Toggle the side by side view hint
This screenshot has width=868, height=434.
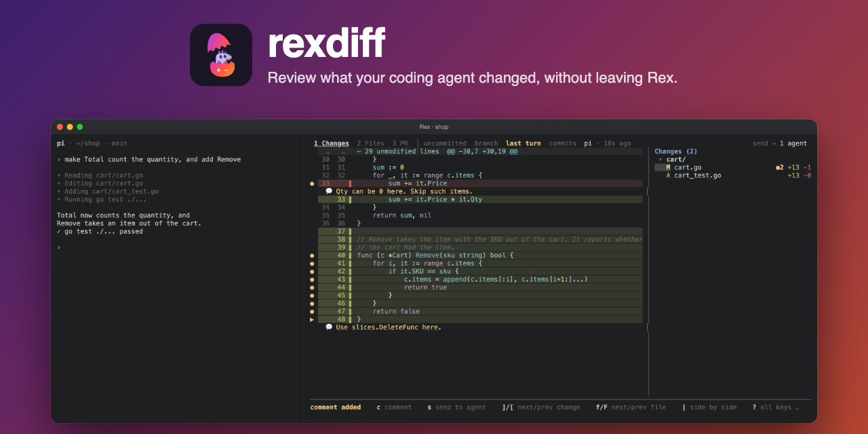coord(709,408)
